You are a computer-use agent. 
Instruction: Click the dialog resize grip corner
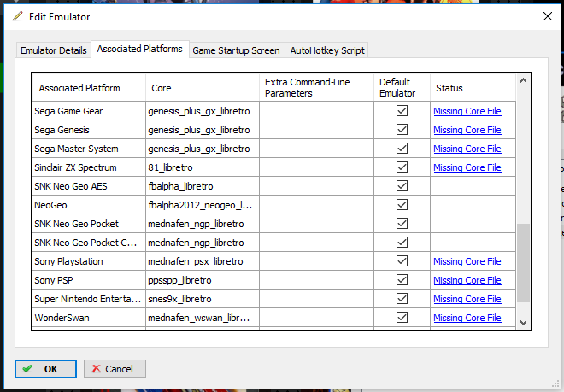pyautogui.click(x=555, y=384)
